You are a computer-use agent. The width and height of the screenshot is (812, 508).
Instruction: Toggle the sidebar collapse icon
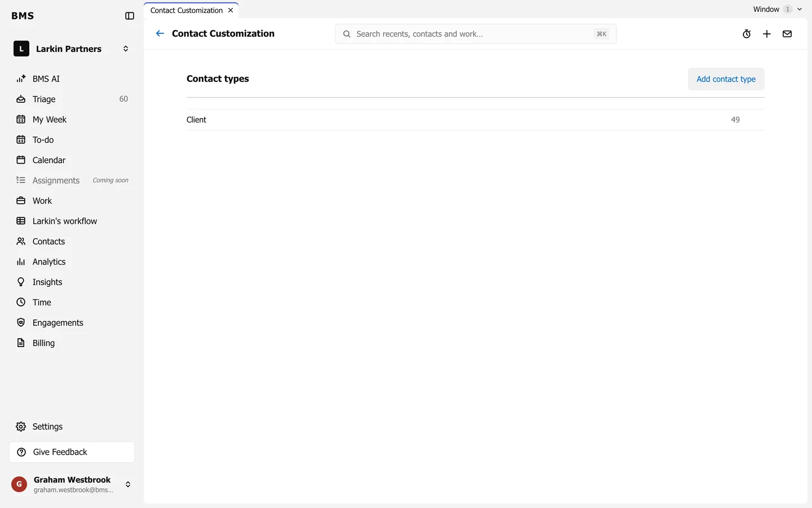click(x=130, y=16)
